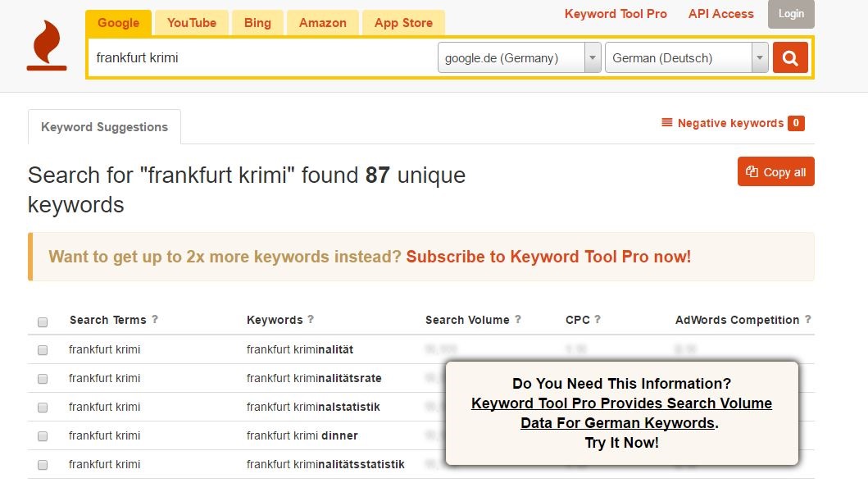This screenshot has height=483, width=868.
Task: Switch to the App Store tab
Action: pyautogui.click(x=403, y=23)
